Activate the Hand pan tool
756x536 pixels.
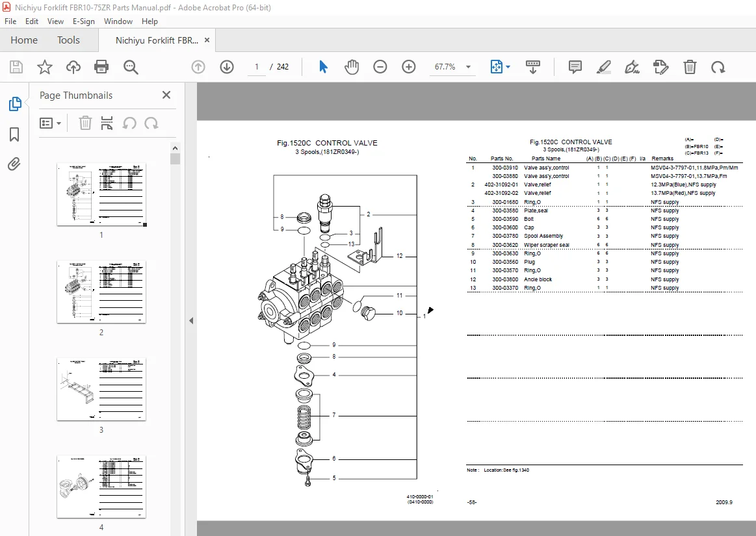pos(352,67)
